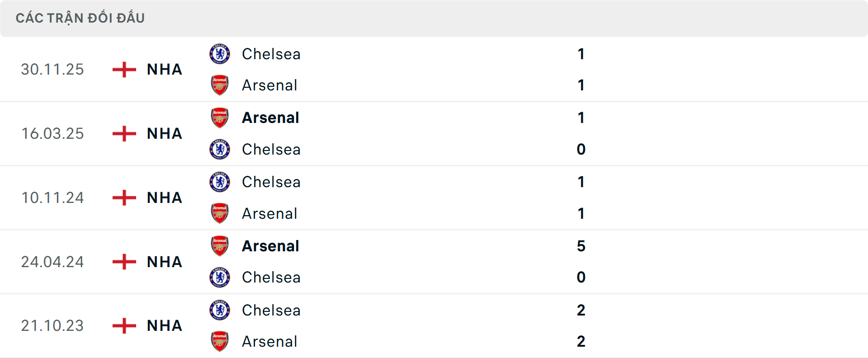Click the NHA league label on the 10.11.24 row
This screenshot has width=868, height=358.
coord(164,198)
